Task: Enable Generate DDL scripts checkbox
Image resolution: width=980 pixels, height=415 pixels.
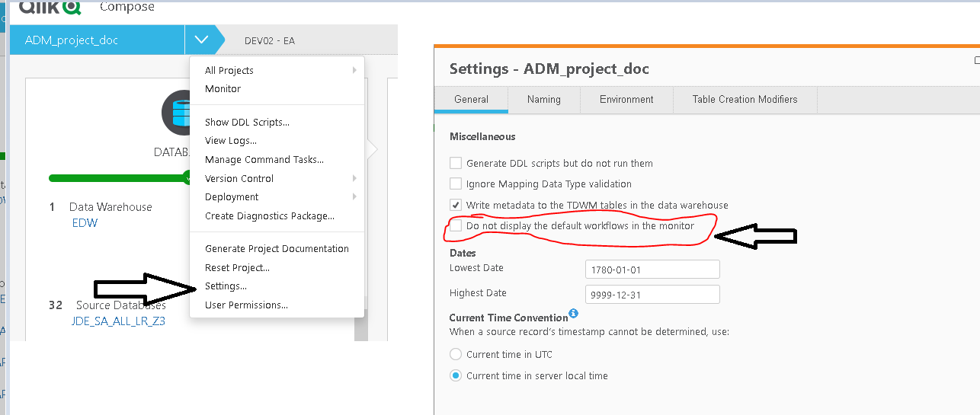Action: 456,163
